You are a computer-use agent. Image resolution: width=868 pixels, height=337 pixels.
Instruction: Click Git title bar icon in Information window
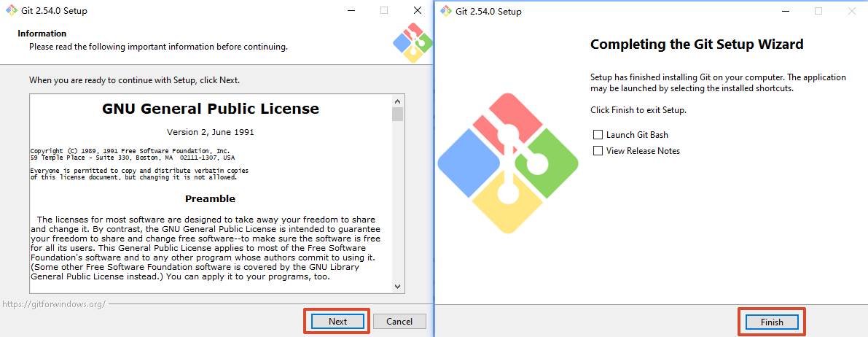point(11,10)
